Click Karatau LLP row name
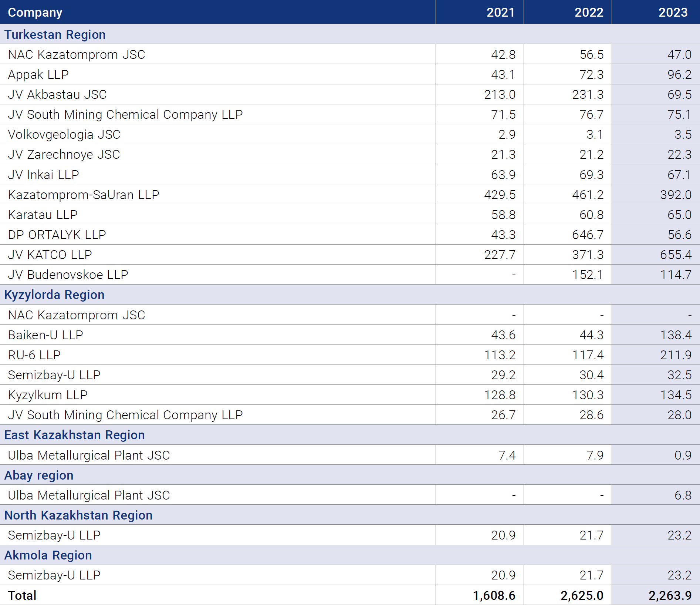 (43, 215)
